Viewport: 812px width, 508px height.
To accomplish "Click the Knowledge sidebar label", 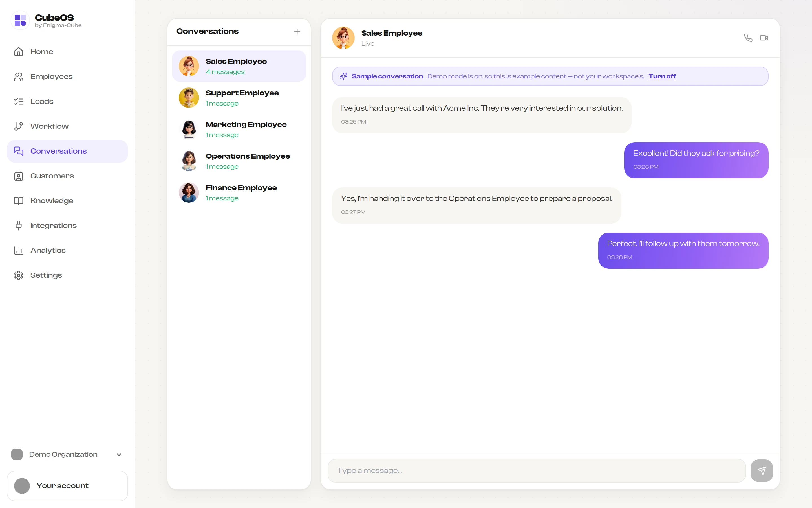I will (52, 201).
